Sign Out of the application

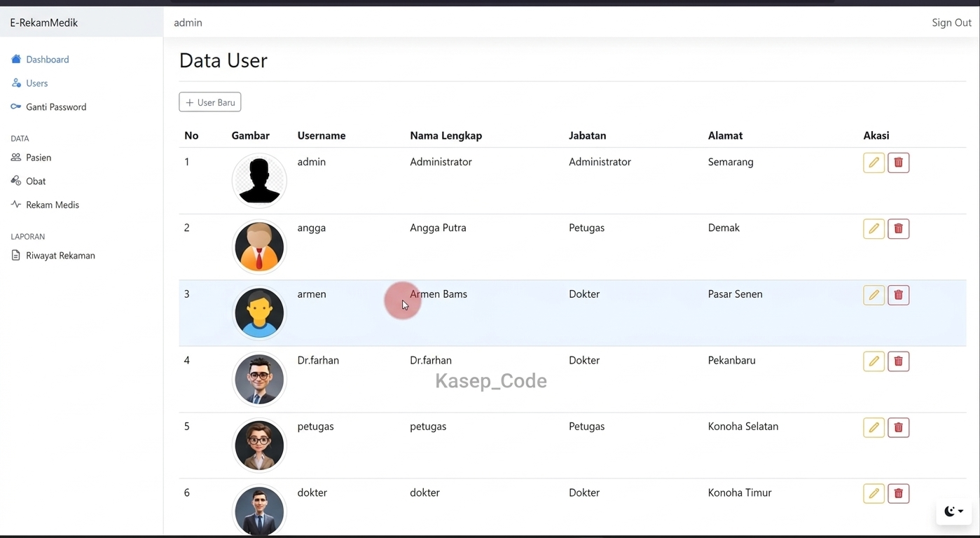[951, 22]
